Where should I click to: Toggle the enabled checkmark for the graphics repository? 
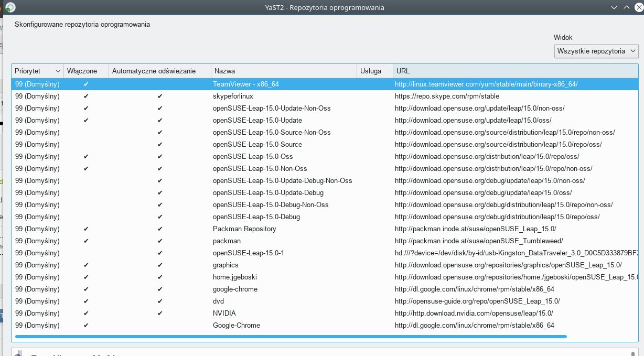point(86,265)
